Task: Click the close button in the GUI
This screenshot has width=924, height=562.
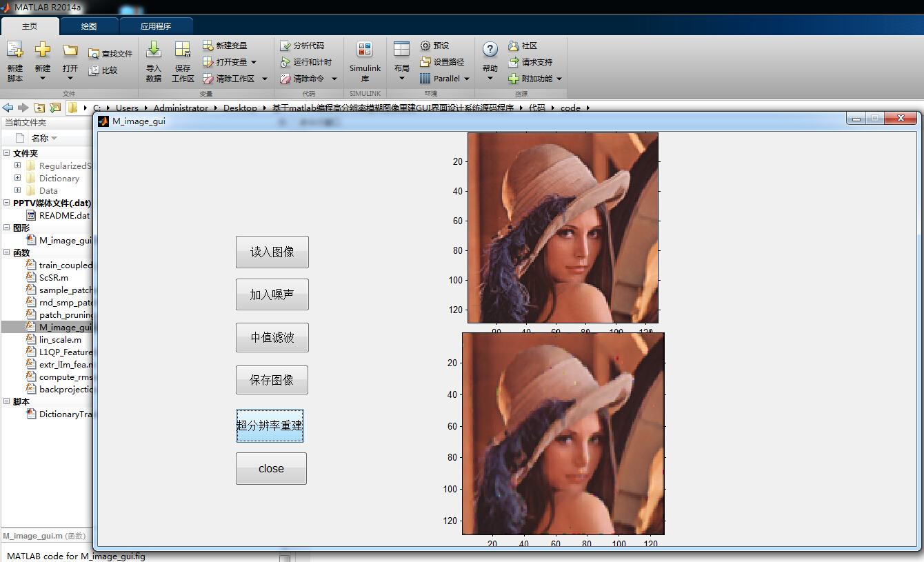Action: pyautogui.click(x=271, y=468)
